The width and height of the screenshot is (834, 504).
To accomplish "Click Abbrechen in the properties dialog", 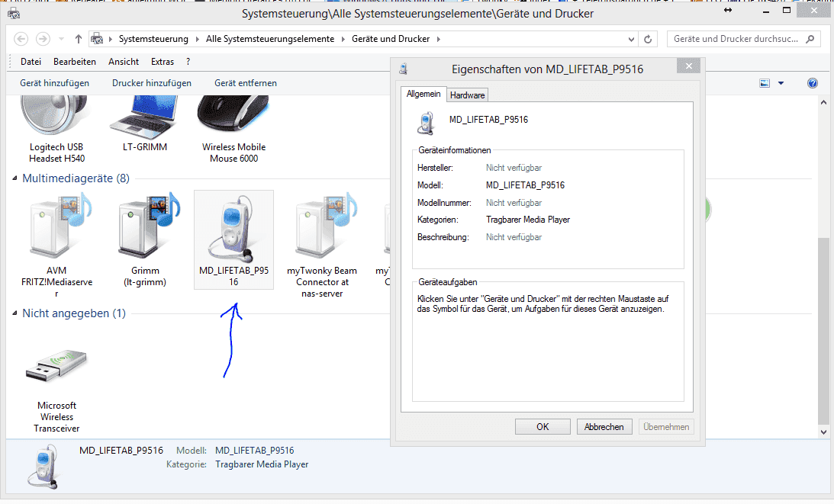I will (x=604, y=427).
